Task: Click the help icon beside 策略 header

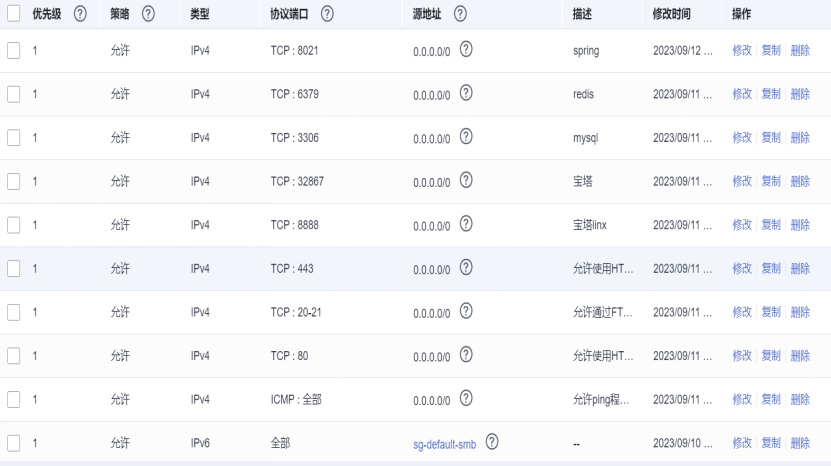Action: click(x=148, y=14)
